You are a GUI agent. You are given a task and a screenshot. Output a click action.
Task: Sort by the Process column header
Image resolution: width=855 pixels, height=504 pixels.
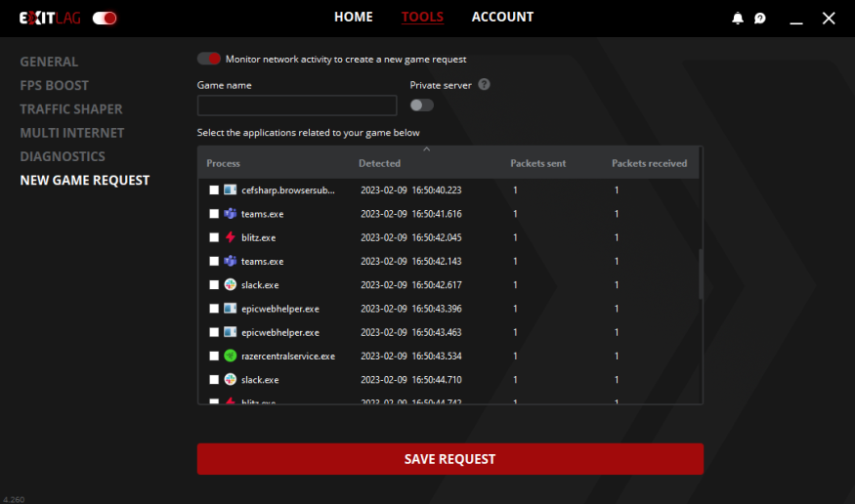pyautogui.click(x=223, y=163)
